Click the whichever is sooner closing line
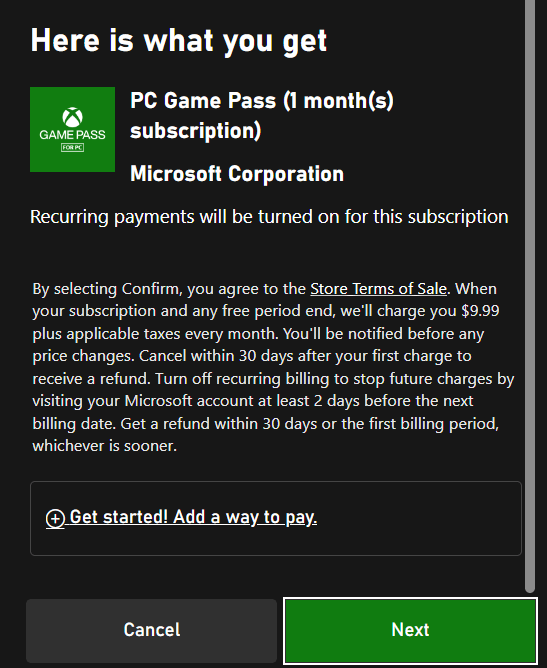This screenshot has height=668, width=547. point(104,446)
